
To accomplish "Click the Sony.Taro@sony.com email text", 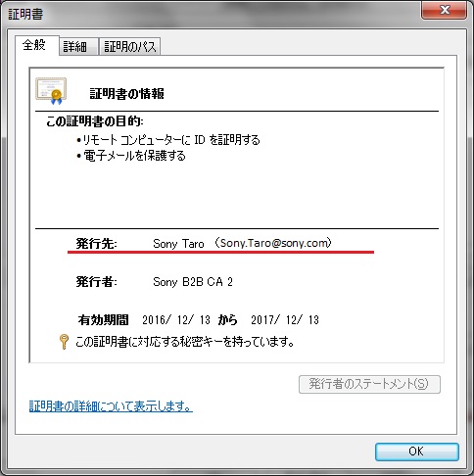I will (273, 243).
